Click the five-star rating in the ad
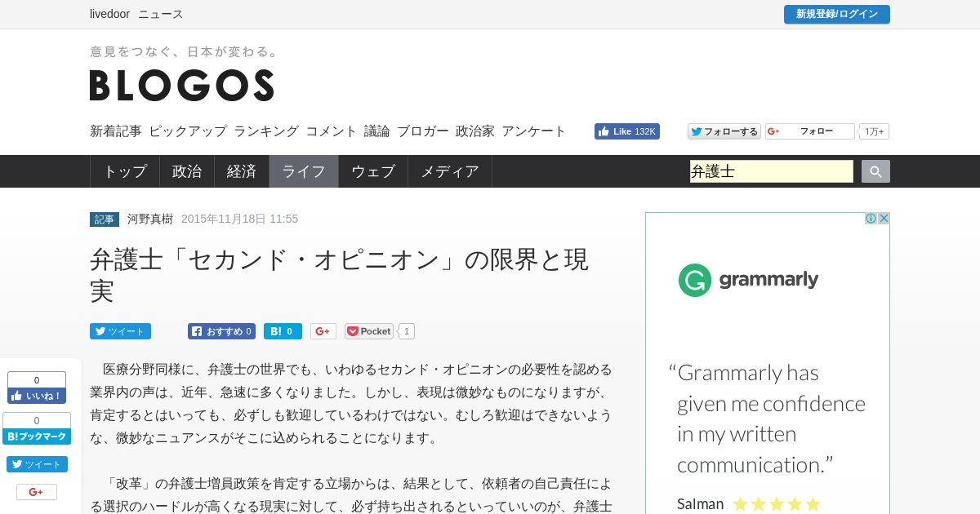The height and width of the screenshot is (514, 980). tap(776, 503)
